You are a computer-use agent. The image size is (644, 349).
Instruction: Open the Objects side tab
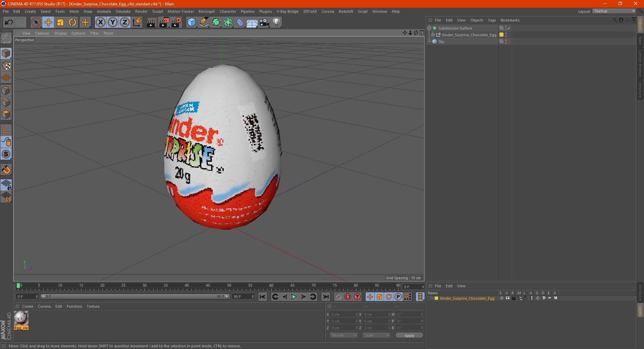click(x=640, y=25)
